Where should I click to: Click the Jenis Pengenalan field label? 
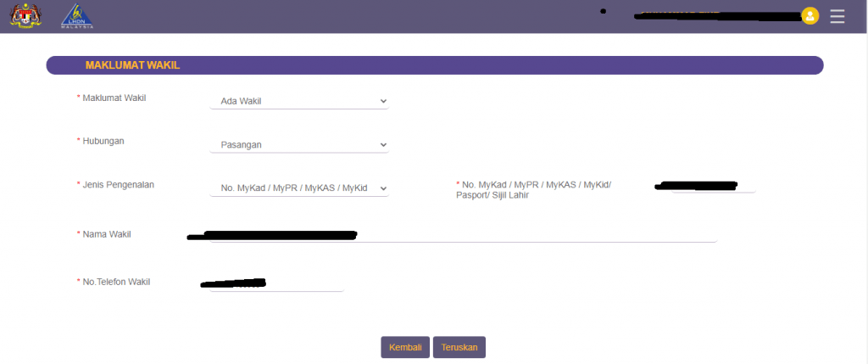pyautogui.click(x=118, y=184)
